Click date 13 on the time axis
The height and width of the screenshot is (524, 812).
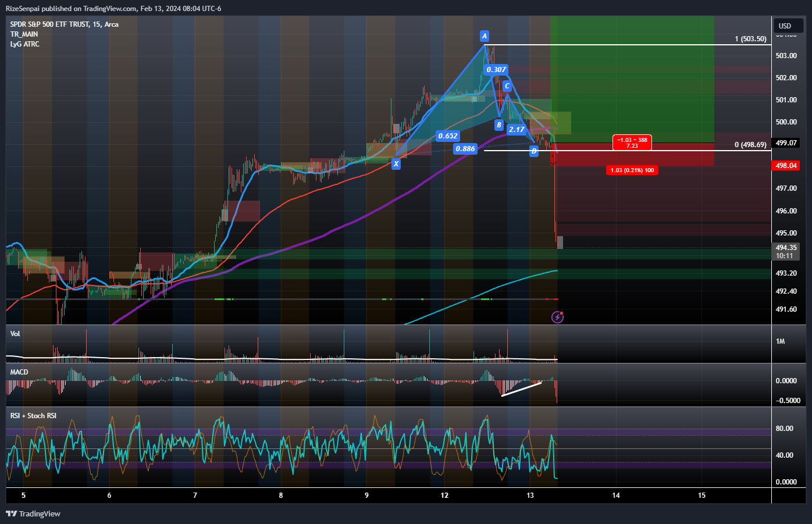click(530, 496)
